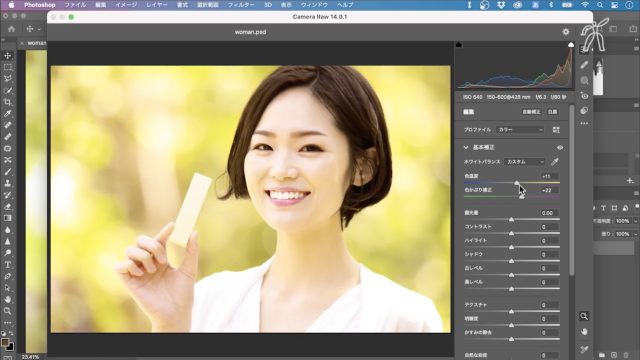Image resolution: width=640 pixels, height=360 pixels.
Task: Adjust the 露光量 exposure slider handle
Action: 511,220
